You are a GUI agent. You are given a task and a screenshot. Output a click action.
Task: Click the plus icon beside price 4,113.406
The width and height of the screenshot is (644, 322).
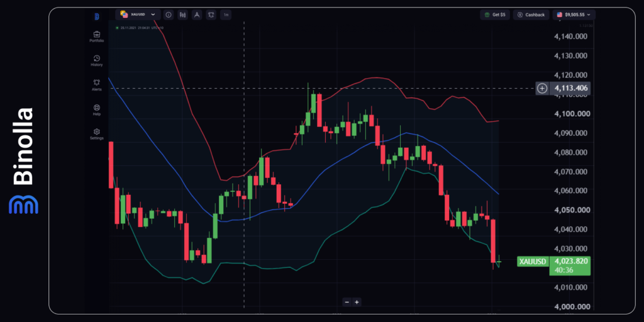542,88
